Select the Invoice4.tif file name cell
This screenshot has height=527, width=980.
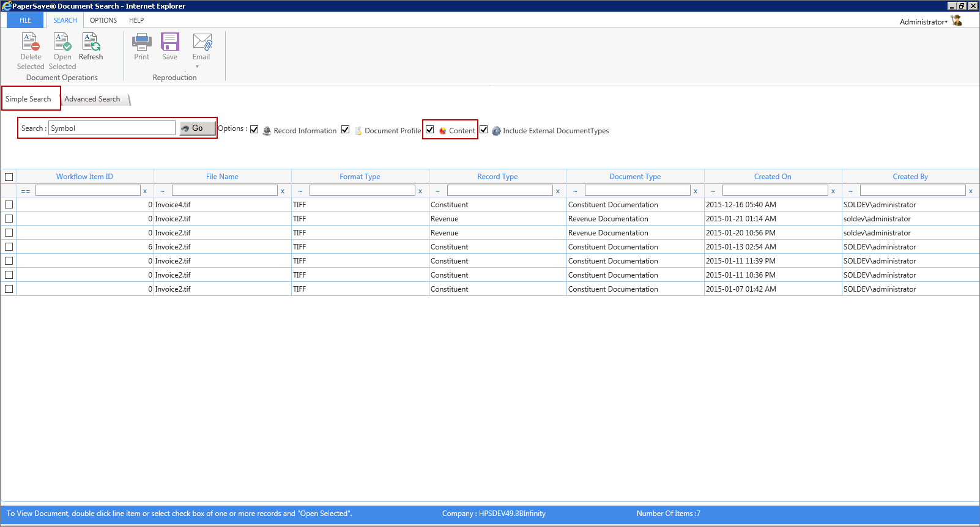(223, 205)
